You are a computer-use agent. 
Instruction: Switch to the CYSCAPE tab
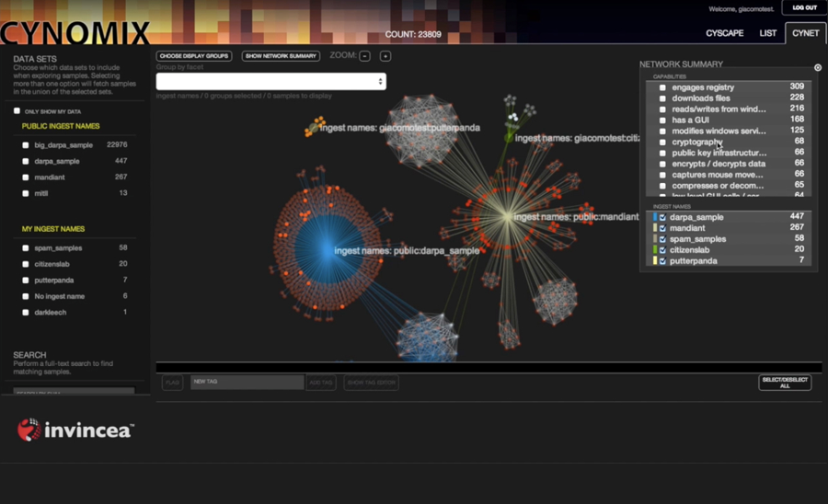pyautogui.click(x=724, y=33)
